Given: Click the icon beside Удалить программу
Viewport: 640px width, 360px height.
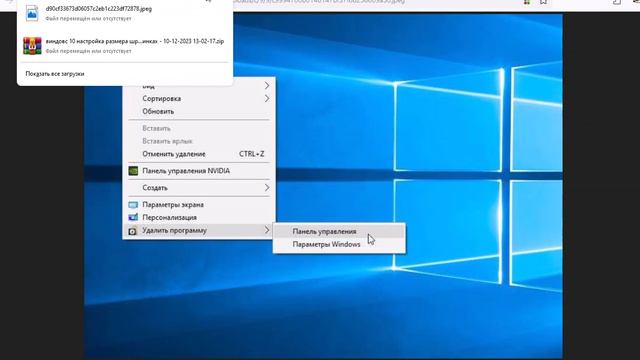Looking at the screenshot, I should [133, 231].
